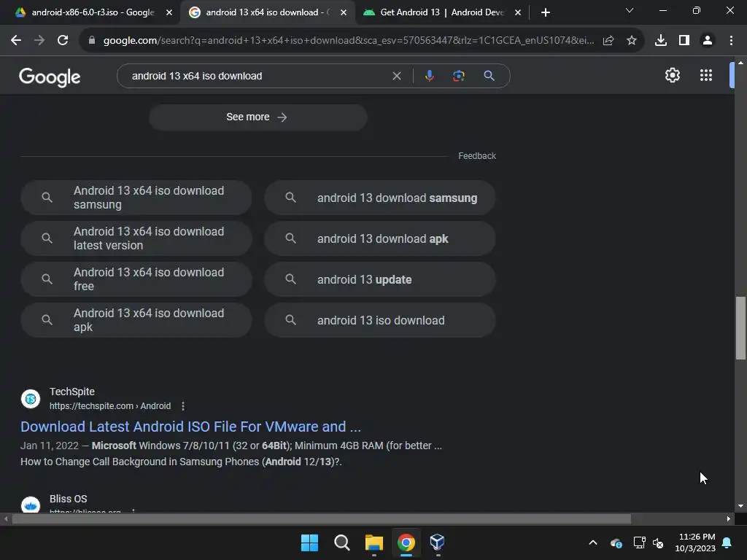
Task: Open site info via the lock icon
Action: 92,41
